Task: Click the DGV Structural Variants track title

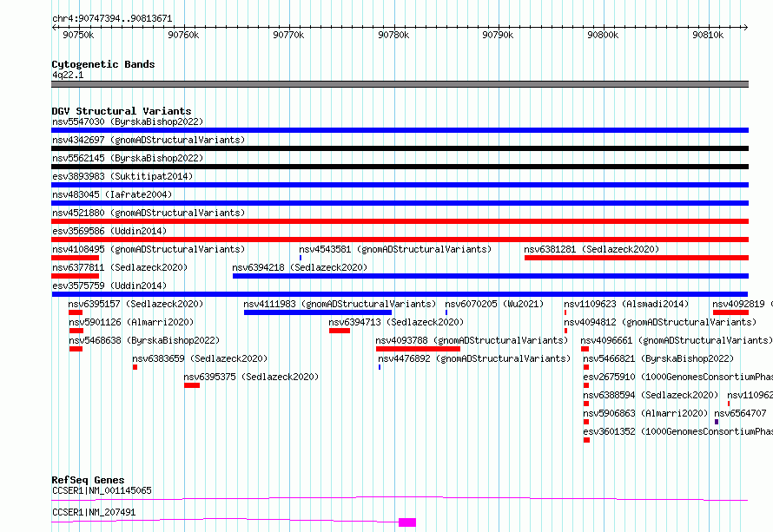Action: [122, 111]
